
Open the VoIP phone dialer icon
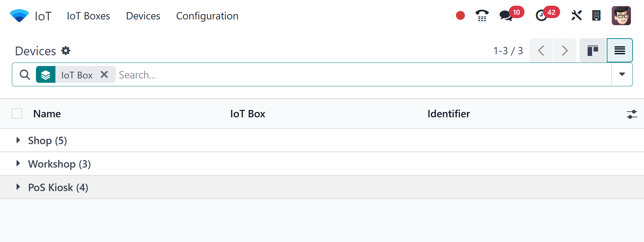click(x=482, y=16)
